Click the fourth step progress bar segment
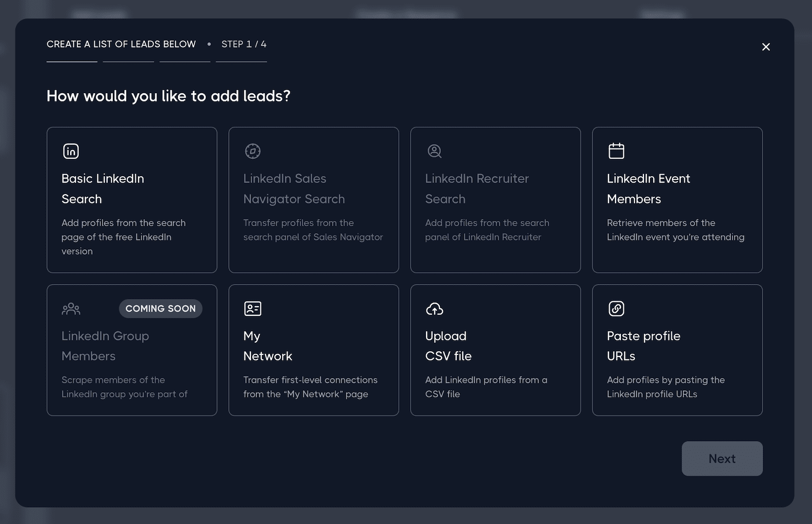Viewport: 812px width, 524px height. click(x=241, y=62)
